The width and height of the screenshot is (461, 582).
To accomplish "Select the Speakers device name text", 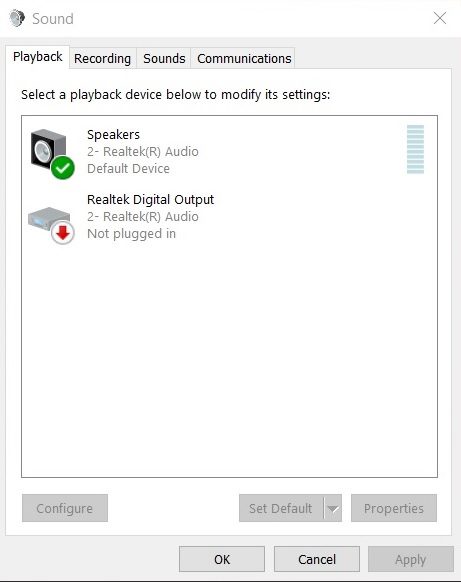I will (113, 134).
